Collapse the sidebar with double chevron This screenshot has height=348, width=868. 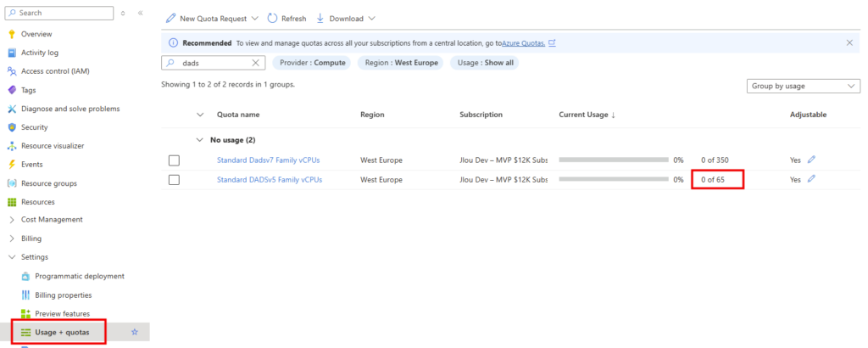click(141, 13)
